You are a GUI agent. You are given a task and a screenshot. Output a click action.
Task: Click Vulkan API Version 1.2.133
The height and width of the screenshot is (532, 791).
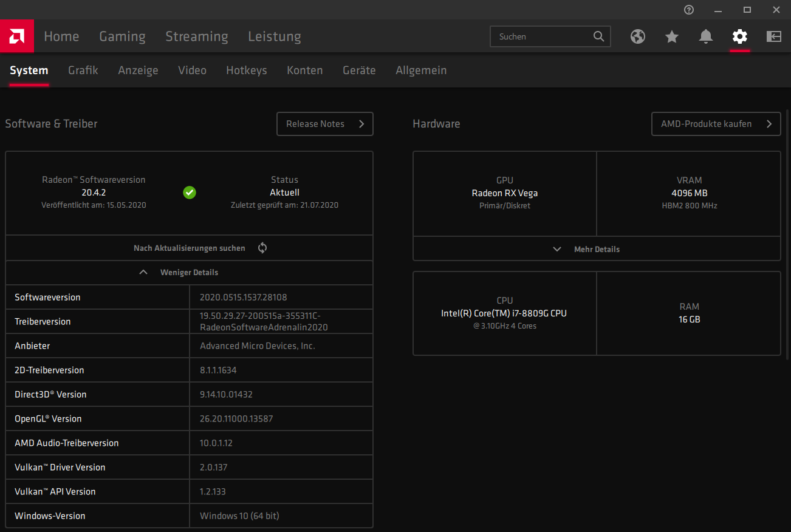coord(213,491)
